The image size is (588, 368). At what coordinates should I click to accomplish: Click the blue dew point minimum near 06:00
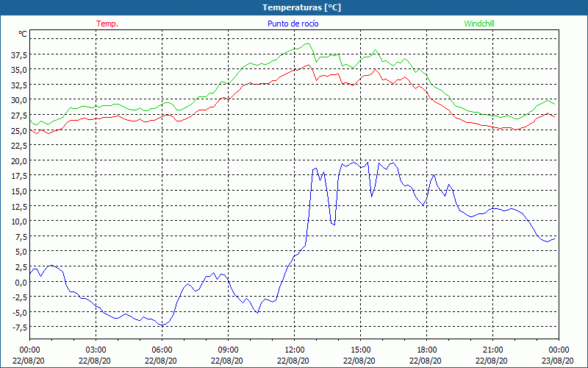point(162,325)
